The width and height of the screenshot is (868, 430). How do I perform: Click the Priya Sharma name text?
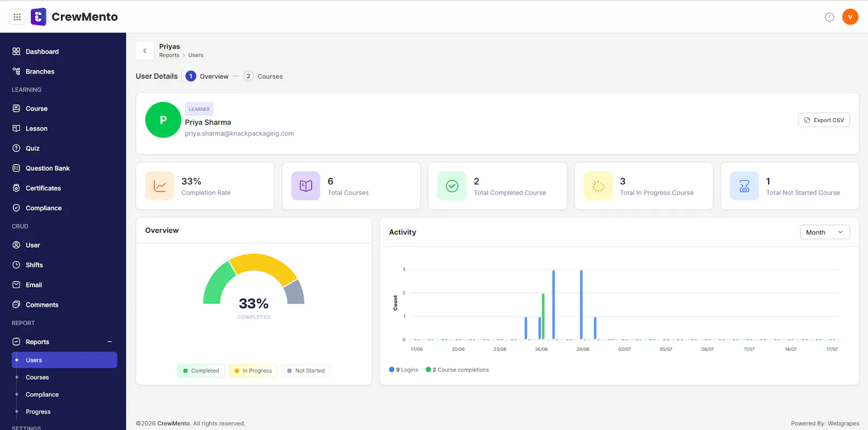point(208,123)
